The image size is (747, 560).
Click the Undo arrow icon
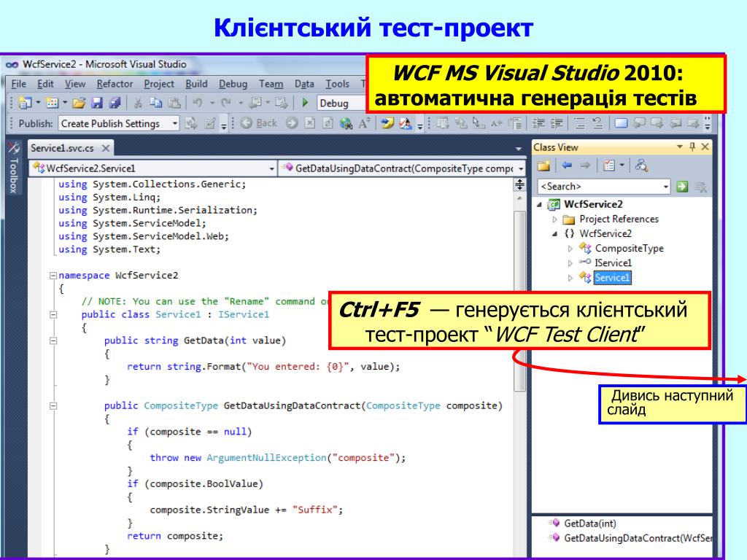tap(198, 103)
